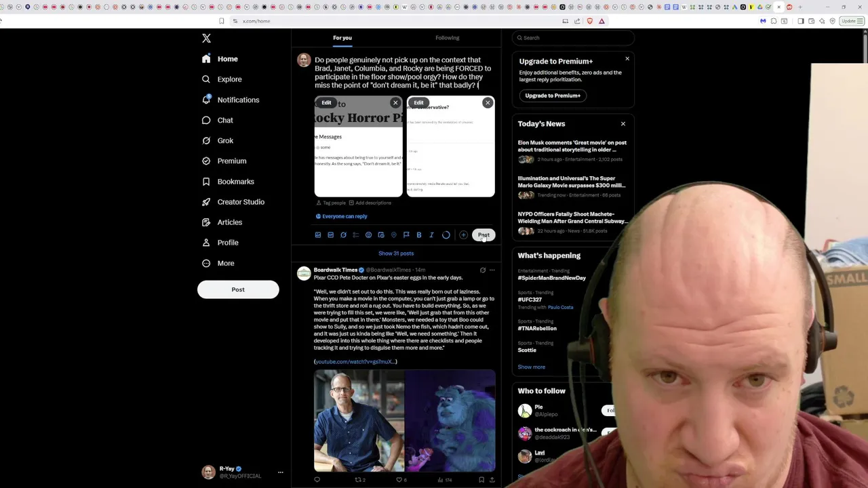Add a poll to the post

[356, 235]
